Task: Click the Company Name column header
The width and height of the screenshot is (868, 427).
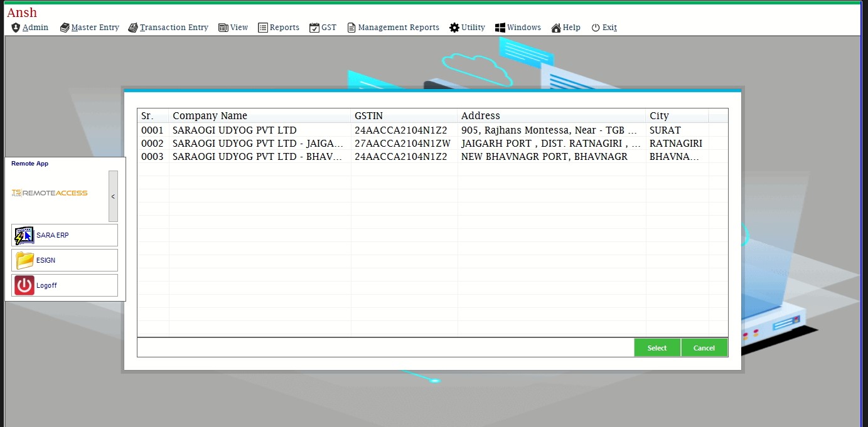Action: tap(210, 116)
